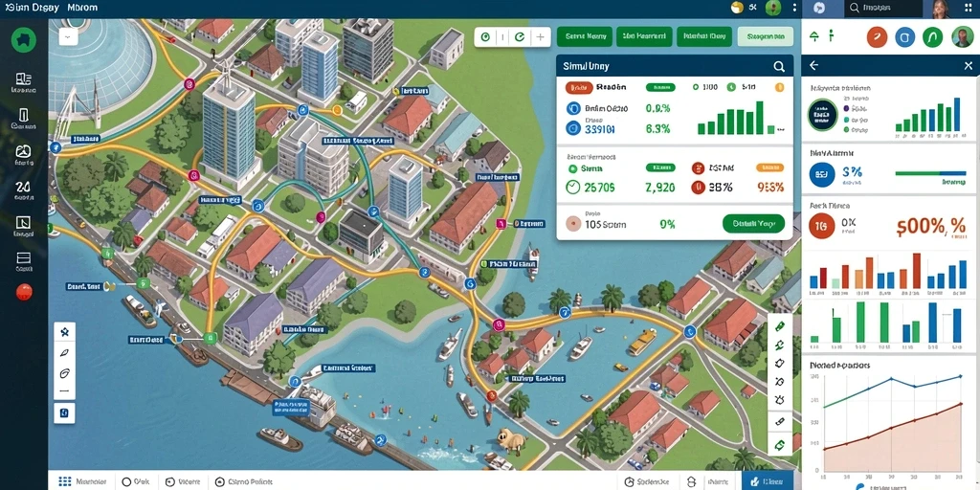Toggle the green pill switch in top stats row
This screenshot has width=980, height=490.
click(660, 87)
